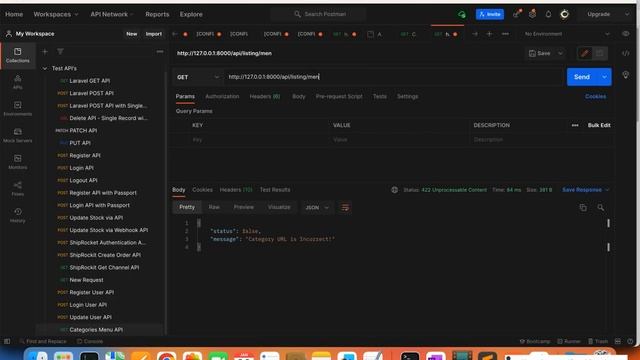Open Reports
The height and width of the screenshot is (360, 640).
pyautogui.click(x=157, y=14)
